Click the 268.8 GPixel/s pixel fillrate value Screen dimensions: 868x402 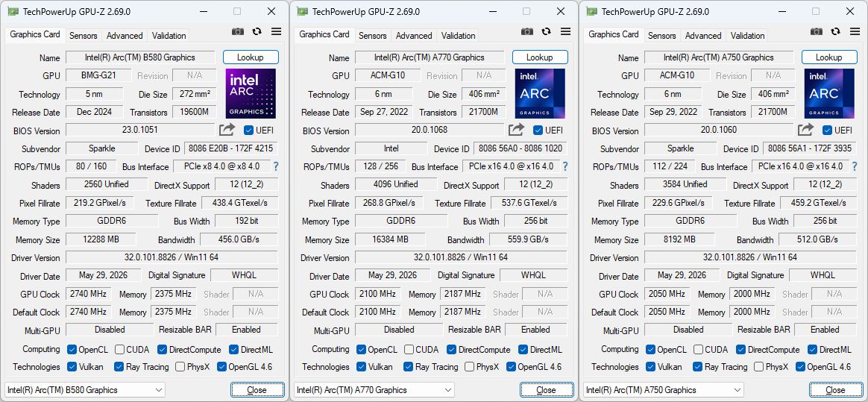(x=390, y=203)
